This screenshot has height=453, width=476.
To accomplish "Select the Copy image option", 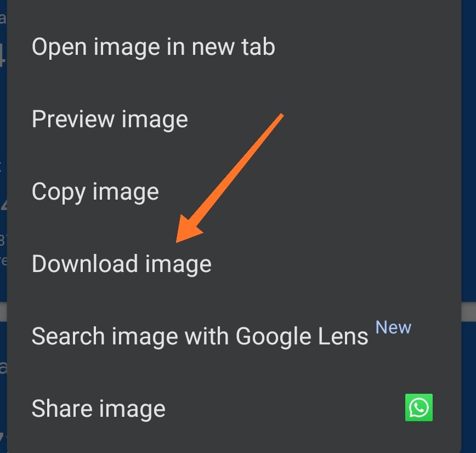I will coord(234,191).
